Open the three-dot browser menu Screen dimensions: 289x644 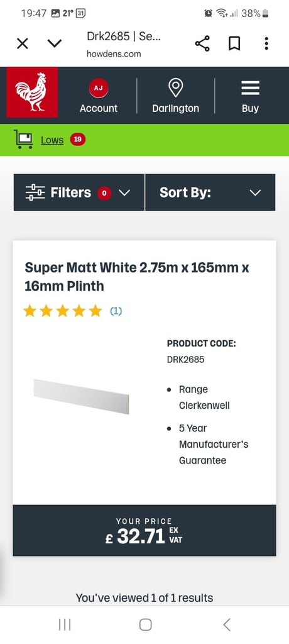pos(266,43)
